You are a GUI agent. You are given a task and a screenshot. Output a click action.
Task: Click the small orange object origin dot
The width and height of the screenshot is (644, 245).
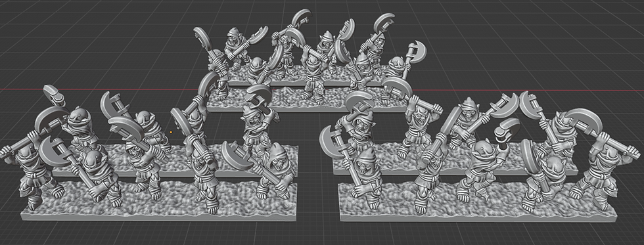[x=171, y=132]
